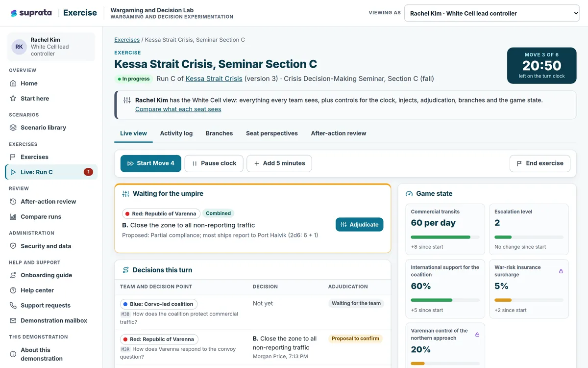Start Move 4

click(x=151, y=163)
